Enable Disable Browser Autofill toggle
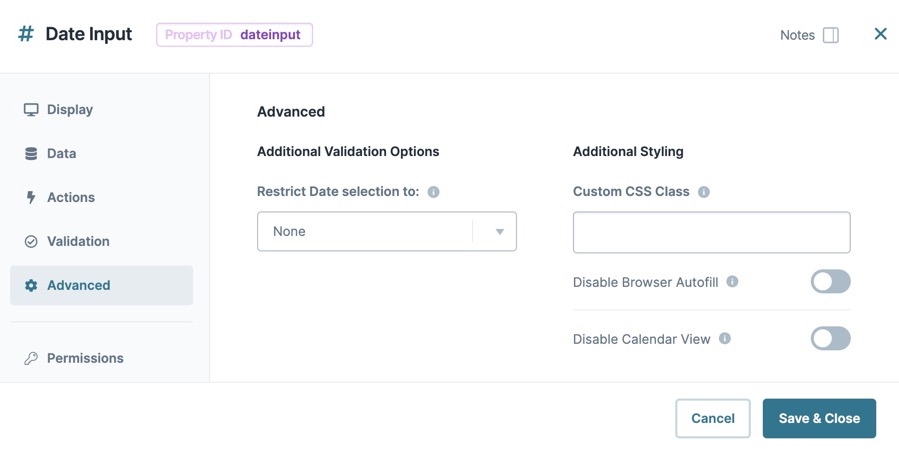 830,282
